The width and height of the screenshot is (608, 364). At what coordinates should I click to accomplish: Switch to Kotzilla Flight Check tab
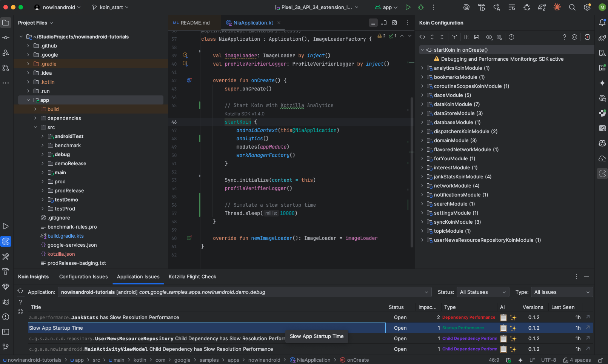point(192,277)
